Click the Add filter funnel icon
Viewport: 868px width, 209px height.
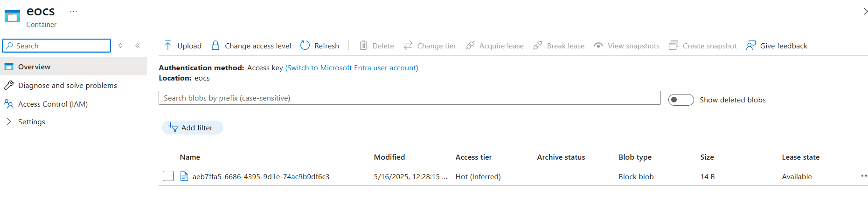173,128
